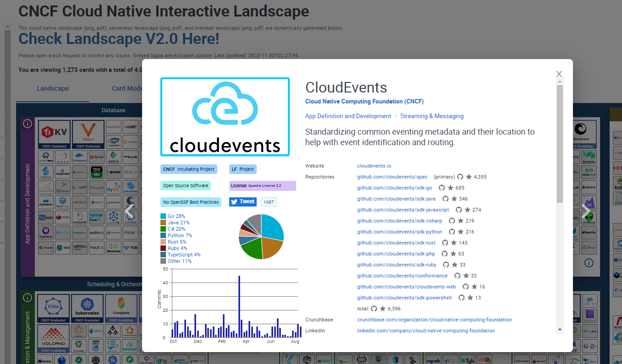This screenshot has width=622, height=364.
Task: Open the KV CNCF Graduated card in Database
Action: point(54,134)
